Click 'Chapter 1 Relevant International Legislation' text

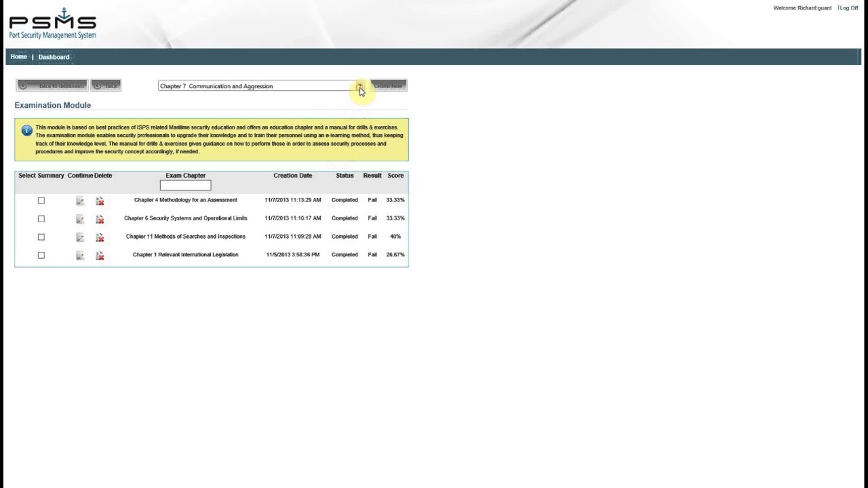pyautogui.click(x=186, y=255)
